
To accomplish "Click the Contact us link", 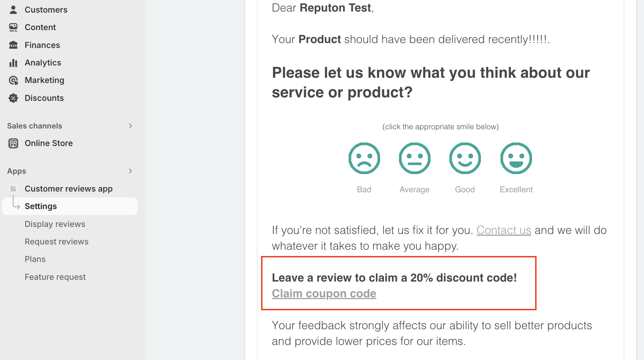I will click(504, 230).
